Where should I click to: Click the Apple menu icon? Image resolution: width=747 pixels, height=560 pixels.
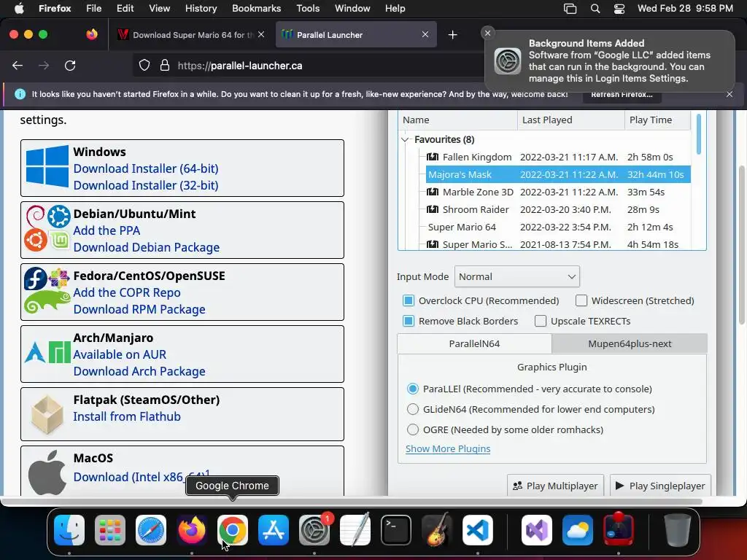click(x=19, y=8)
